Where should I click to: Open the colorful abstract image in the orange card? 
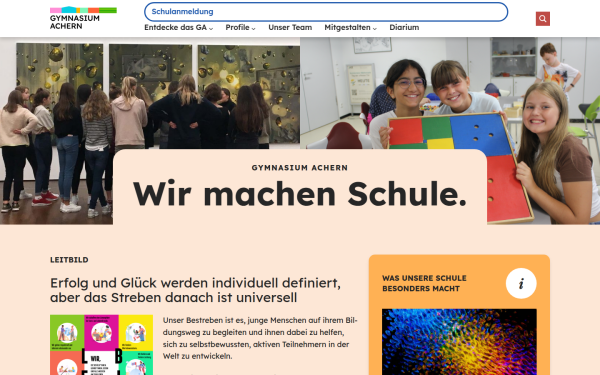459,342
